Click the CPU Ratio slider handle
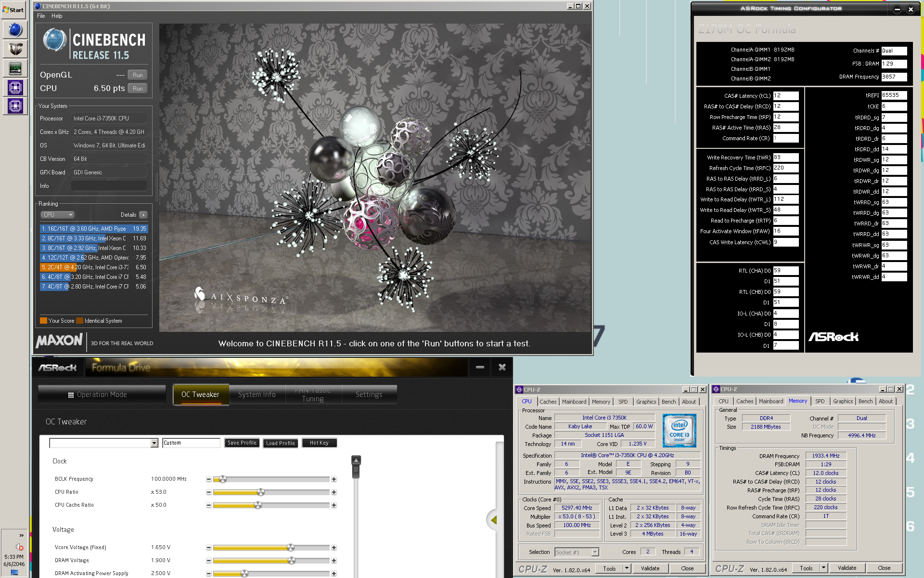This screenshot has height=578, width=924. click(x=261, y=492)
